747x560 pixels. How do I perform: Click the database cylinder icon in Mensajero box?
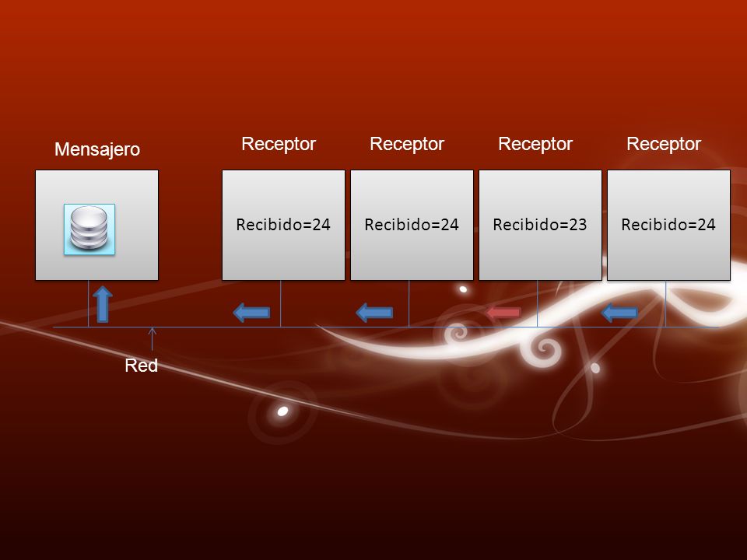tap(89, 229)
